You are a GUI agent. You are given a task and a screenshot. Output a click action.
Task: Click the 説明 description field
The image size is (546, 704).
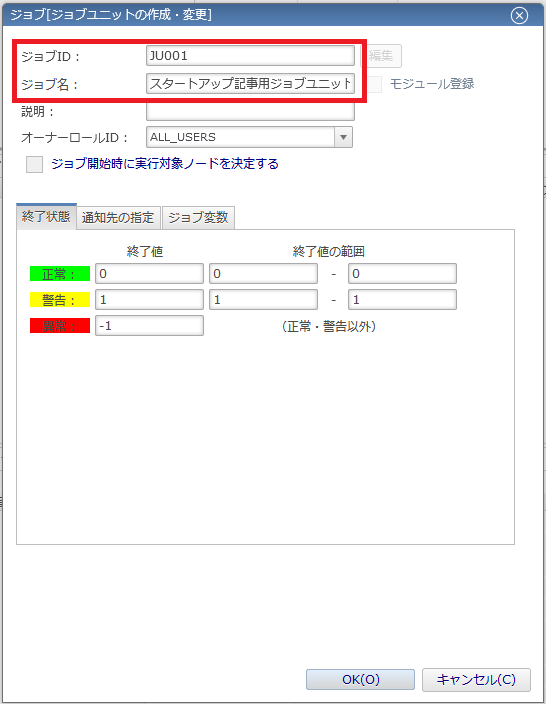pyautogui.click(x=250, y=111)
